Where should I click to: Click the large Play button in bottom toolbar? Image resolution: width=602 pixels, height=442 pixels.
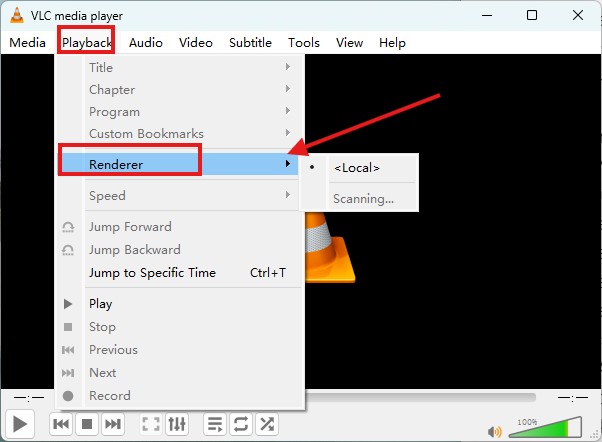pos(20,424)
